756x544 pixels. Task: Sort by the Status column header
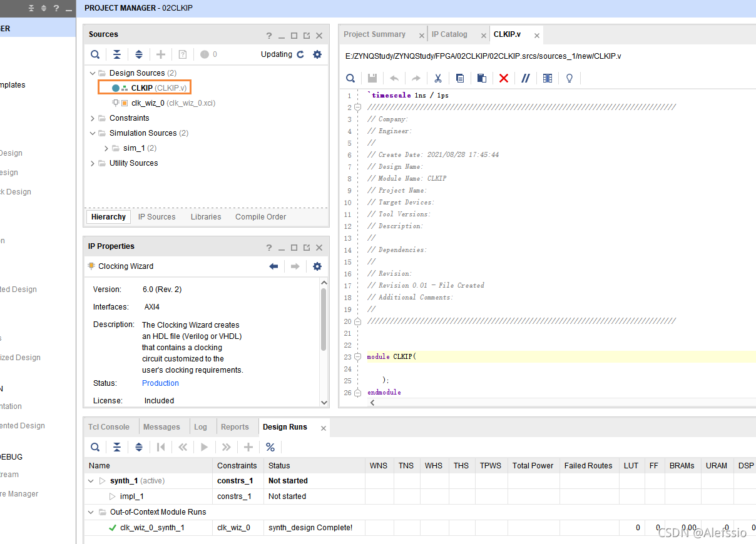(314, 466)
